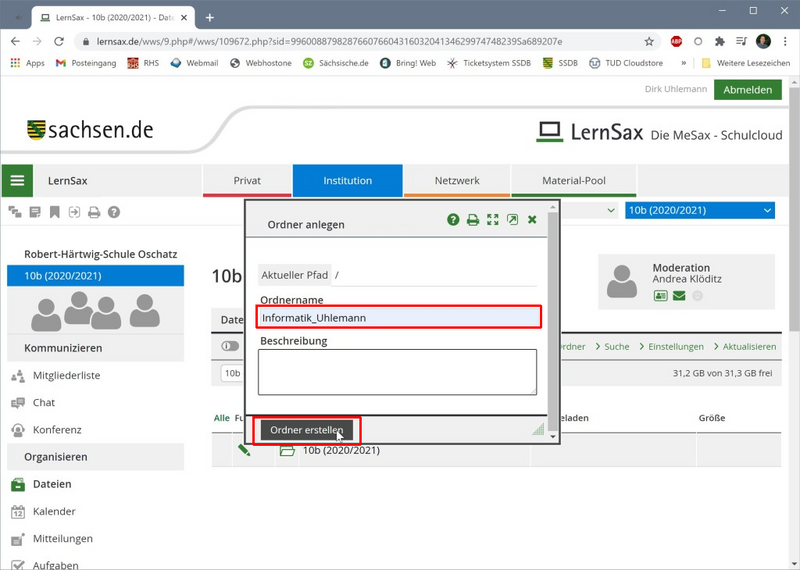Expand the Einstellungen option
800x570 pixels.
pyautogui.click(x=672, y=346)
